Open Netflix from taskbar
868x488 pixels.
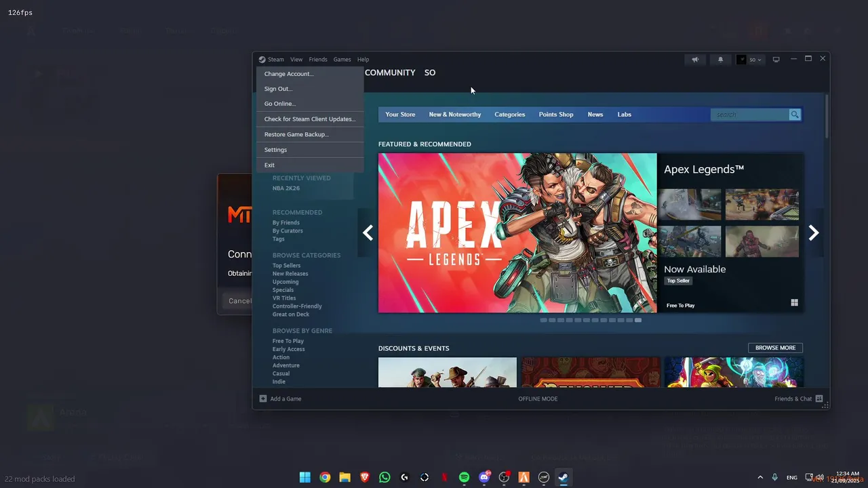[x=444, y=477]
